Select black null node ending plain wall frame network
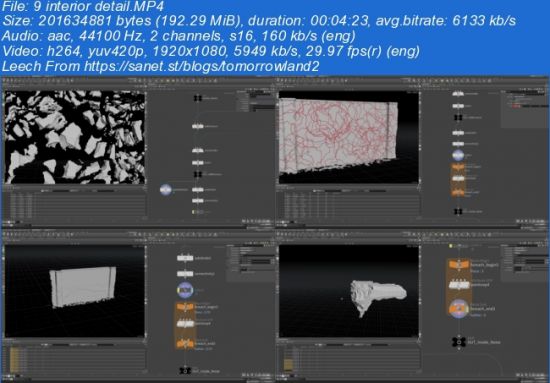The width and height of the screenshot is (550, 383). (185, 370)
